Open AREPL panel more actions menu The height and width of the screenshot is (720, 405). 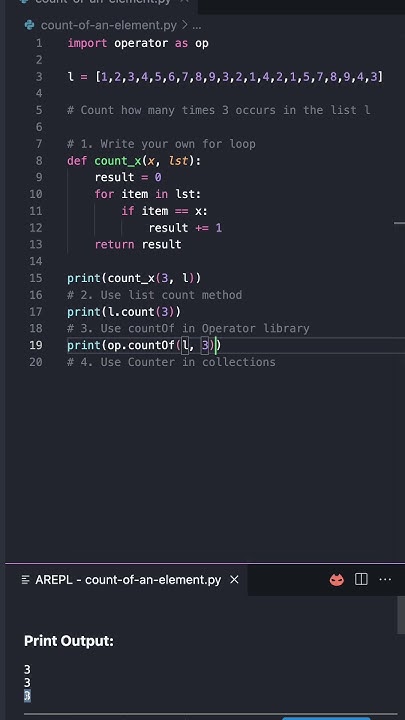coord(385,579)
